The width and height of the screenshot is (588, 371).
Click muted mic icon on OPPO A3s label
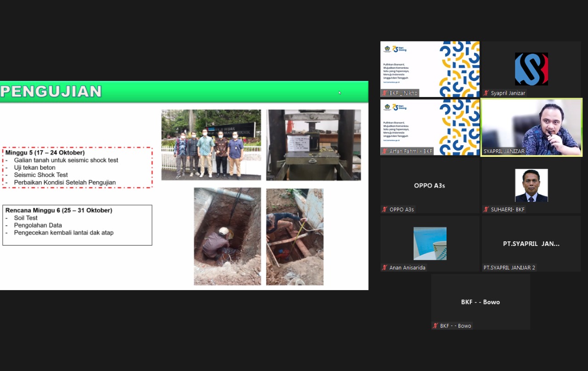tap(384, 210)
